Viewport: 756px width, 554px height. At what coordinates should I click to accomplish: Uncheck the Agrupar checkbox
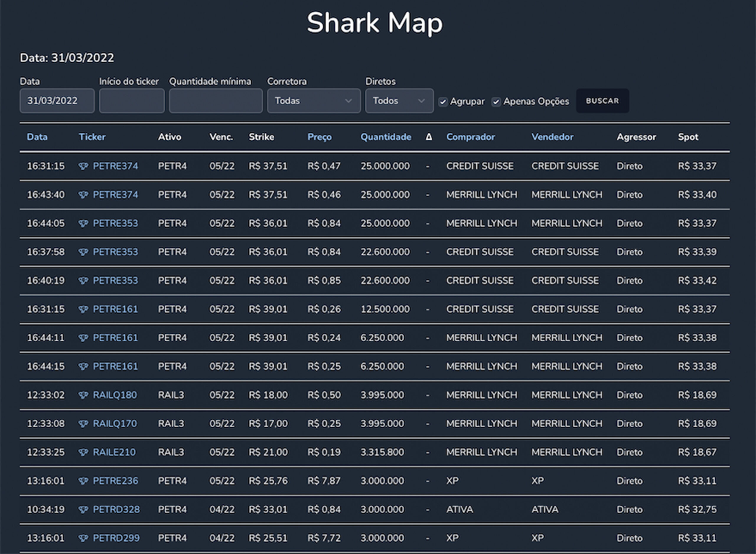pyautogui.click(x=443, y=101)
